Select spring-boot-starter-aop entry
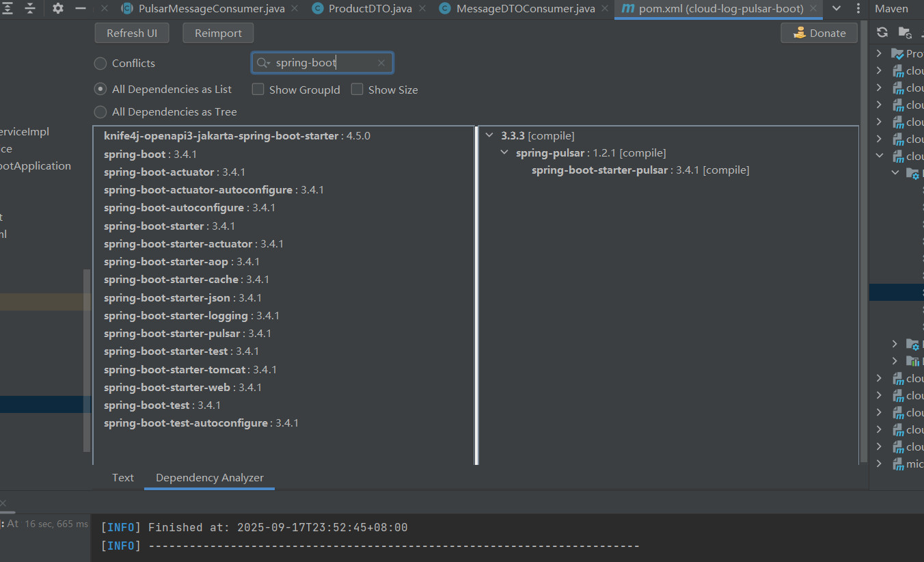This screenshot has height=562, width=924. (x=182, y=262)
